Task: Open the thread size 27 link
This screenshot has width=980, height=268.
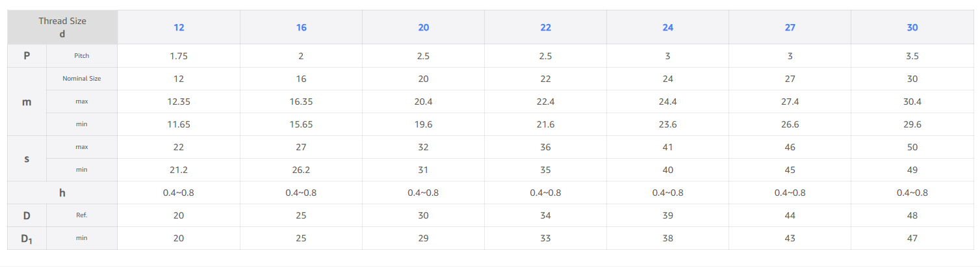Action: [790, 27]
